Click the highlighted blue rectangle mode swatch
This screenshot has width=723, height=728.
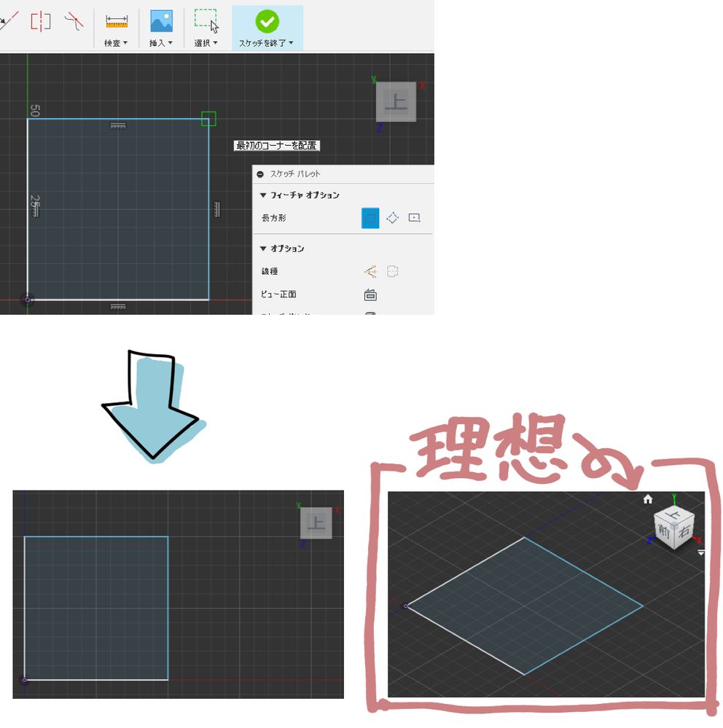click(370, 219)
